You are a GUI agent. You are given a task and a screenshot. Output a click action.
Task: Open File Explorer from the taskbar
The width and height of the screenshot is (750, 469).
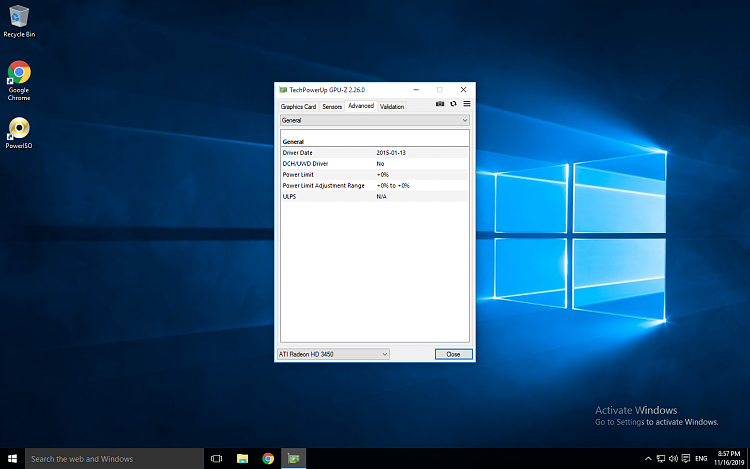tap(243, 458)
